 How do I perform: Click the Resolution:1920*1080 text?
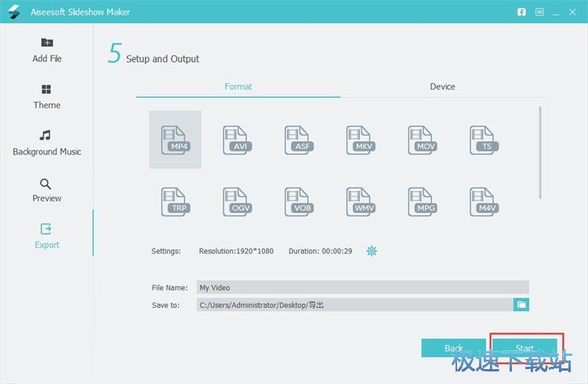tap(236, 252)
